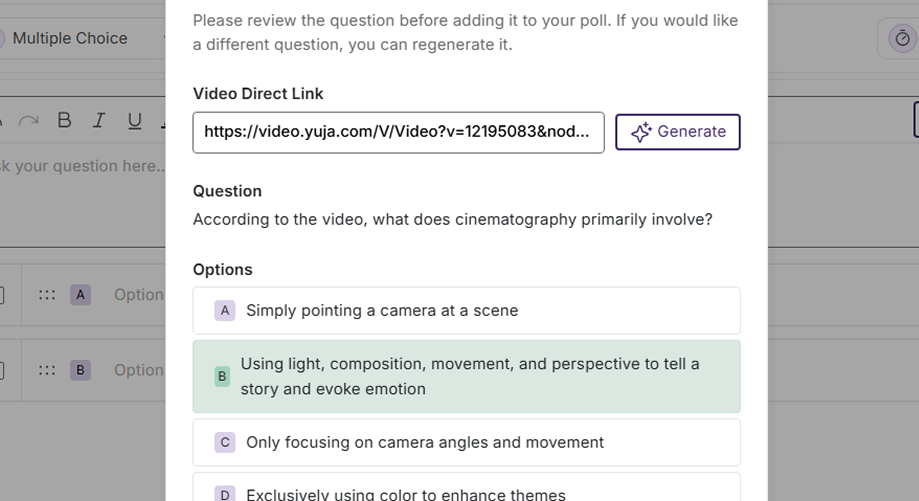The height and width of the screenshot is (501, 919).
Task: Click the Video Direct Link URL field
Action: [398, 132]
